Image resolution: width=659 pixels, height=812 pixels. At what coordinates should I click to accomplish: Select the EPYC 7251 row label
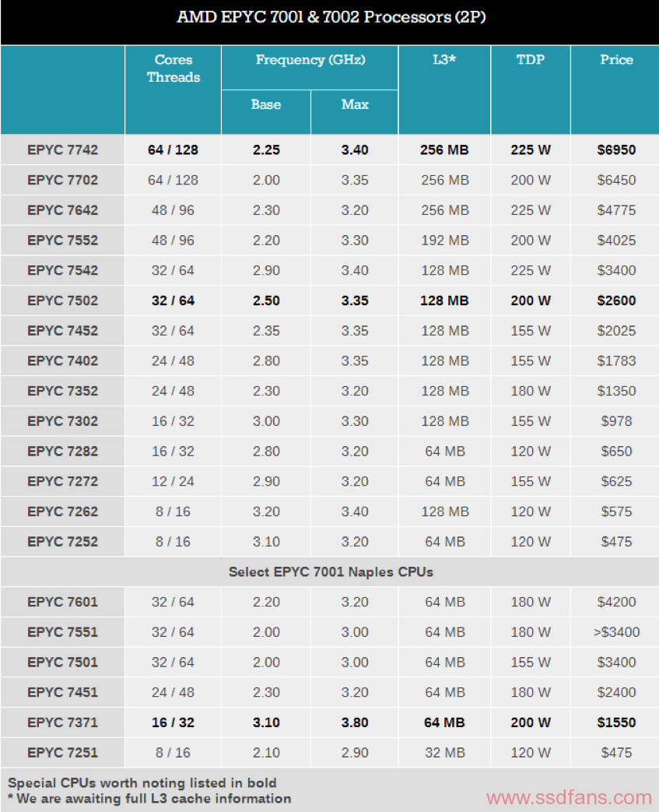click(63, 753)
